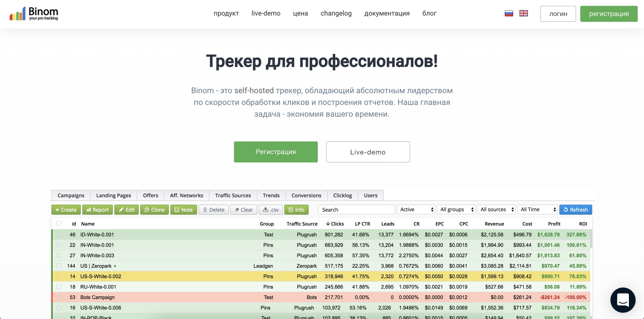Click the Live-demo outlined button
This screenshot has height=319, width=644.
(368, 152)
